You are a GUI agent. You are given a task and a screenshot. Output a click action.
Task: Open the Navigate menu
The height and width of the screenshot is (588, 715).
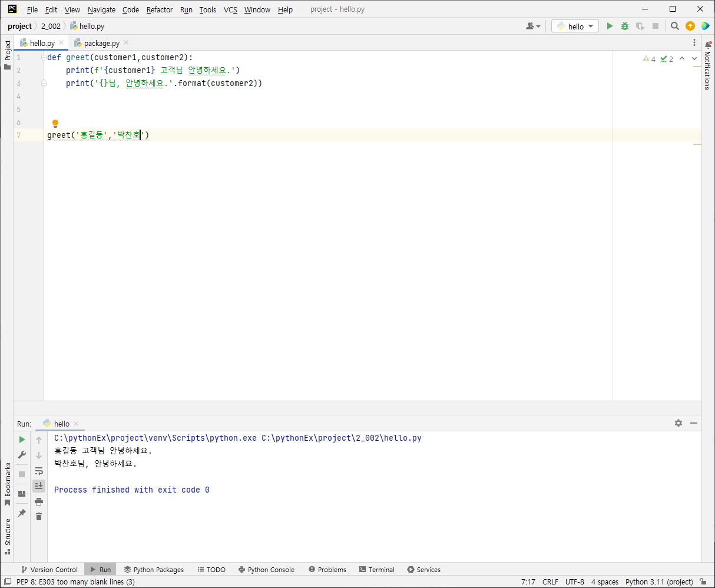click(x=102, y=9)
